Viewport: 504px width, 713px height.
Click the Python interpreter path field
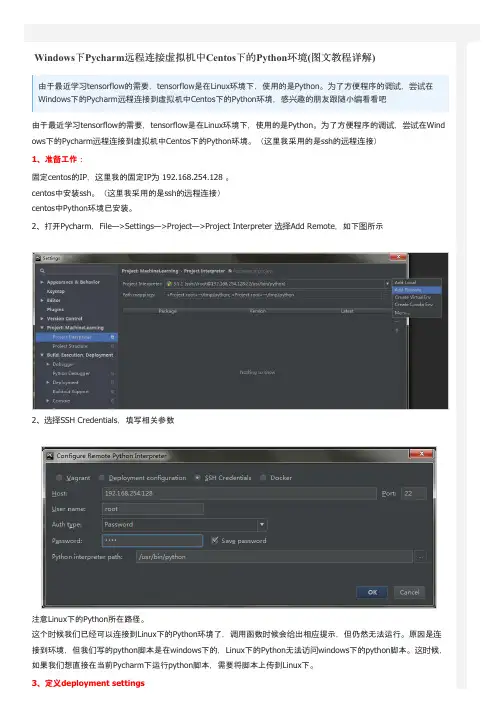(274, 557)
